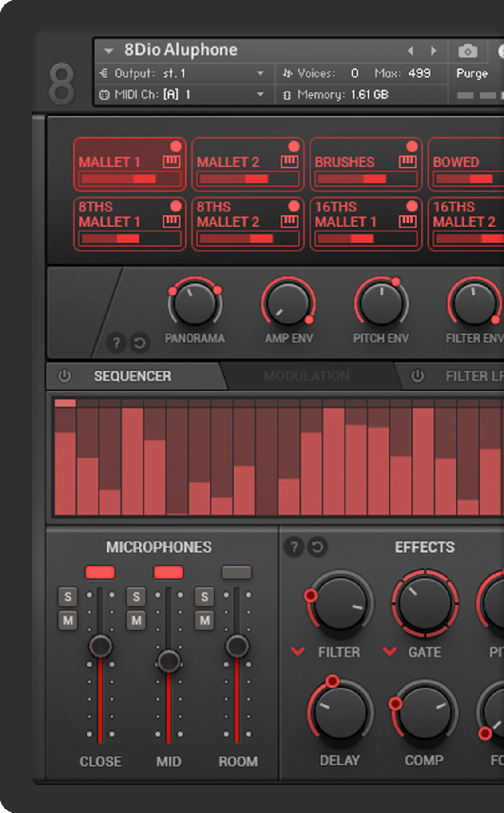Open help question mark beside PANORAMA
This screenshot has height=813, width=504.
[116, 343]
